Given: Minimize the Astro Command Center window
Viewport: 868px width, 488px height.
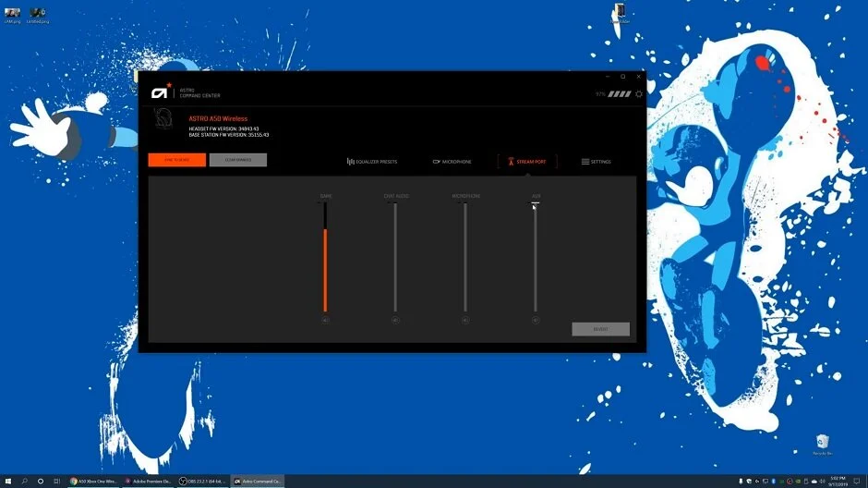Looking at the screenshot, I should click(x=608, y=77).
